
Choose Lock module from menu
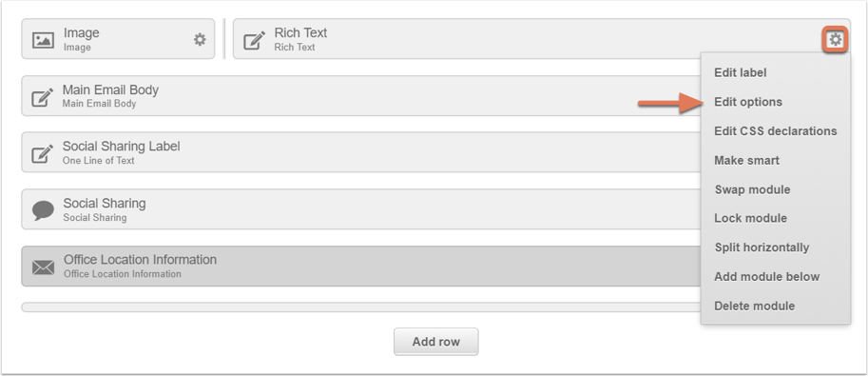pyautogui.click(x=750, y=219)
